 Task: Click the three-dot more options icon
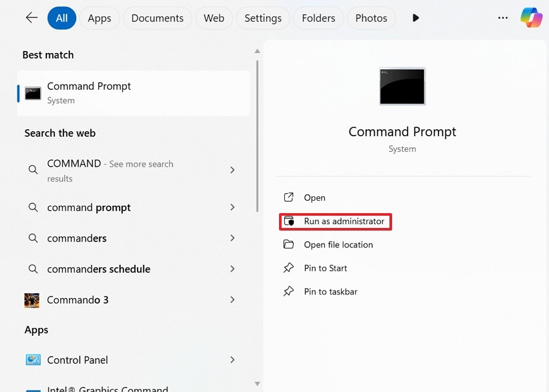(x=503, y=18)
